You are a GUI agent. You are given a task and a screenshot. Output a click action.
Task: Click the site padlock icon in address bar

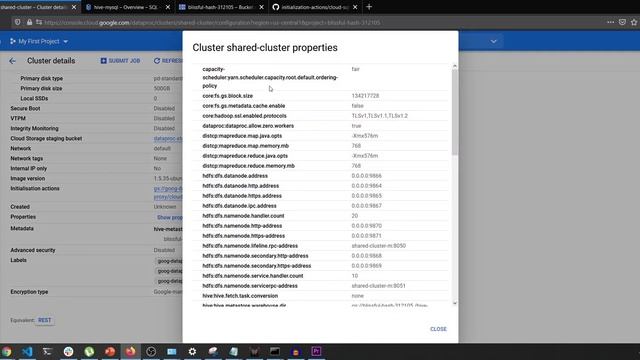[29, 22]
